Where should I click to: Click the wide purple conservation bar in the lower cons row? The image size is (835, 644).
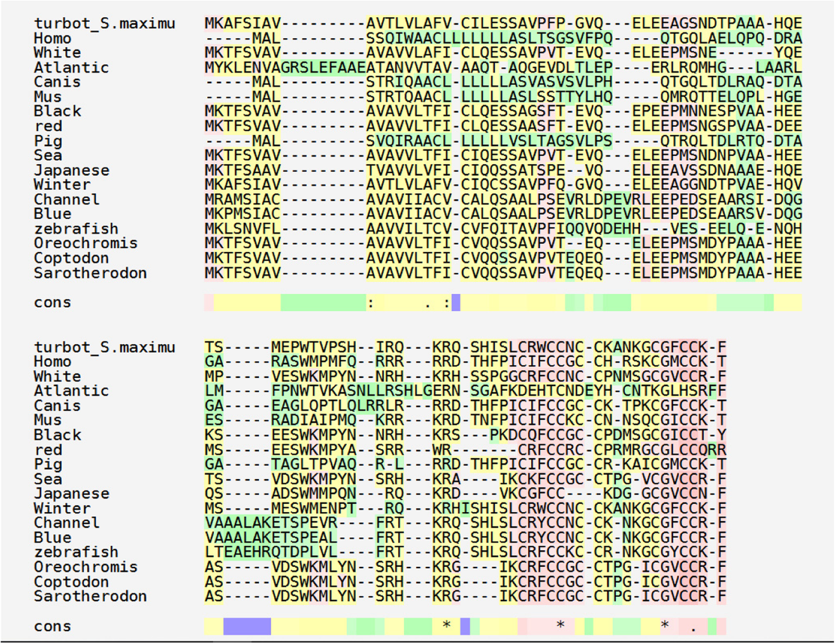tap(247, 626)
